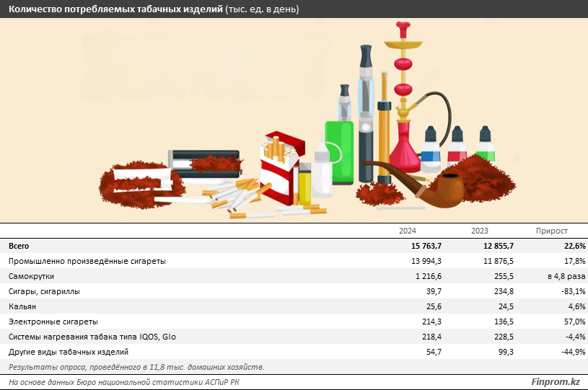Select the Всего total row label
The image size is (588, 390).
point(19,246)
